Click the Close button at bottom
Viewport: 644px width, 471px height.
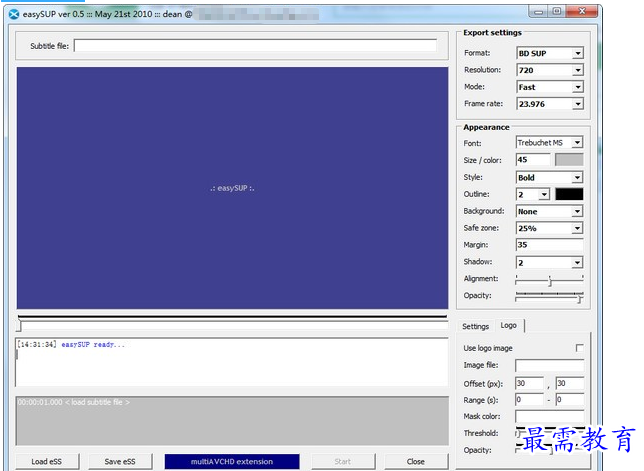(415, 461)
